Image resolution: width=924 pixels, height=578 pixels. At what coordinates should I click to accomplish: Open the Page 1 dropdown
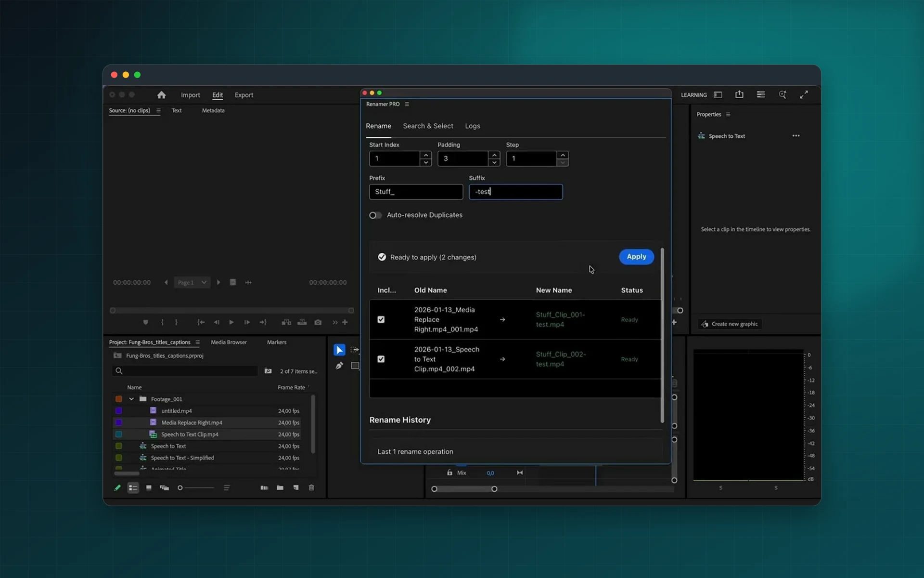(x=192, y=282)
